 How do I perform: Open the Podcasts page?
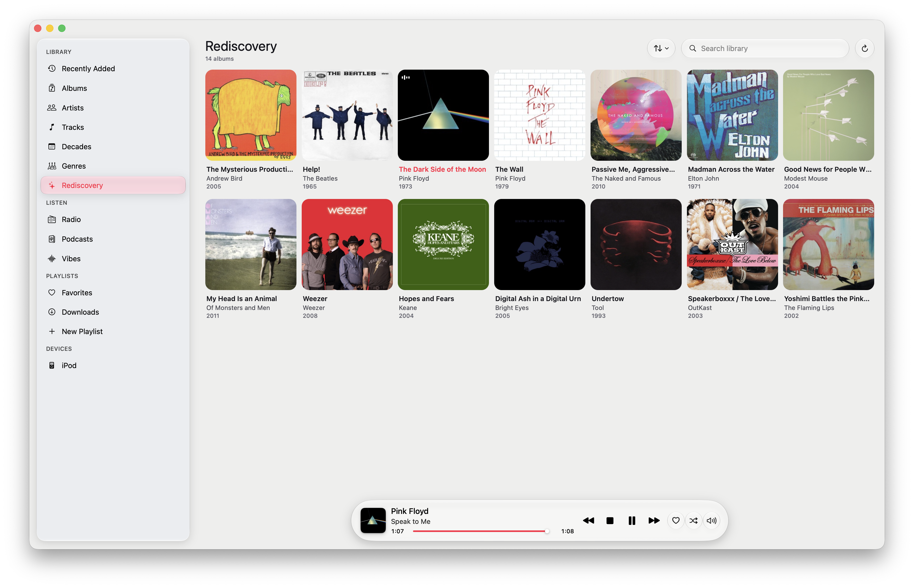(113, 239)
